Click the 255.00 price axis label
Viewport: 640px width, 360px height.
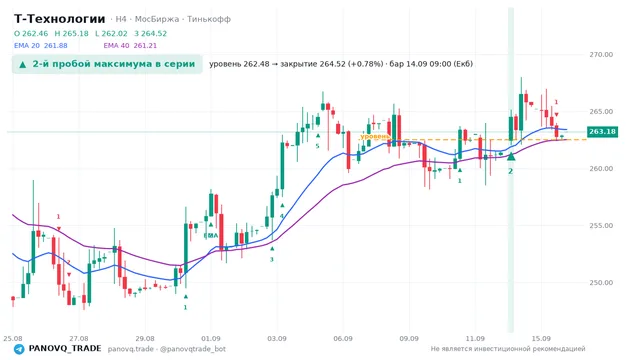601,225
